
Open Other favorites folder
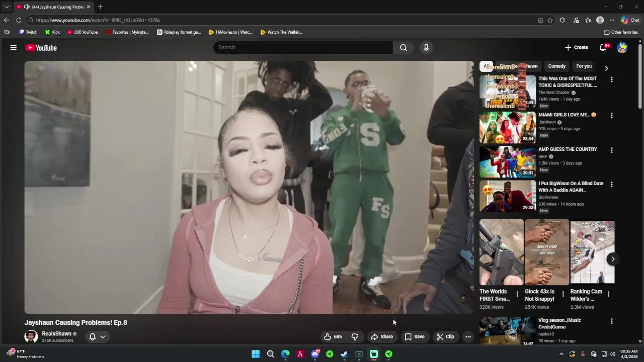click(621, 32)
